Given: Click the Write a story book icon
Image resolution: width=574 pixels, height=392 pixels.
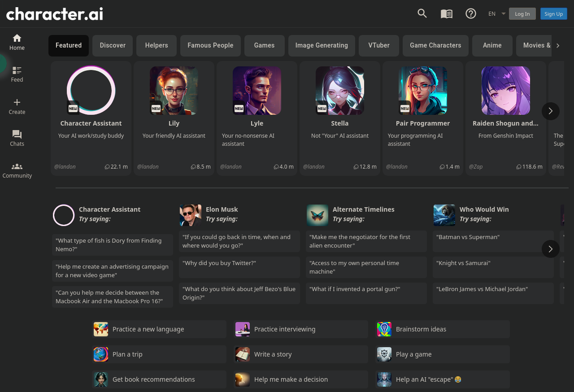Looking at the screenshot, I should click(243, 354).
